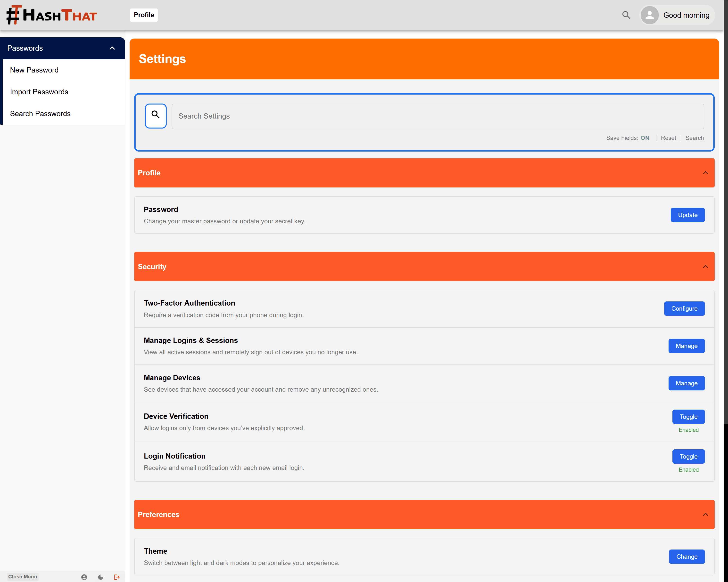Open Search Passwords in sidebar
The width and height of the screenshot is (728, 582).
(40, 114)
